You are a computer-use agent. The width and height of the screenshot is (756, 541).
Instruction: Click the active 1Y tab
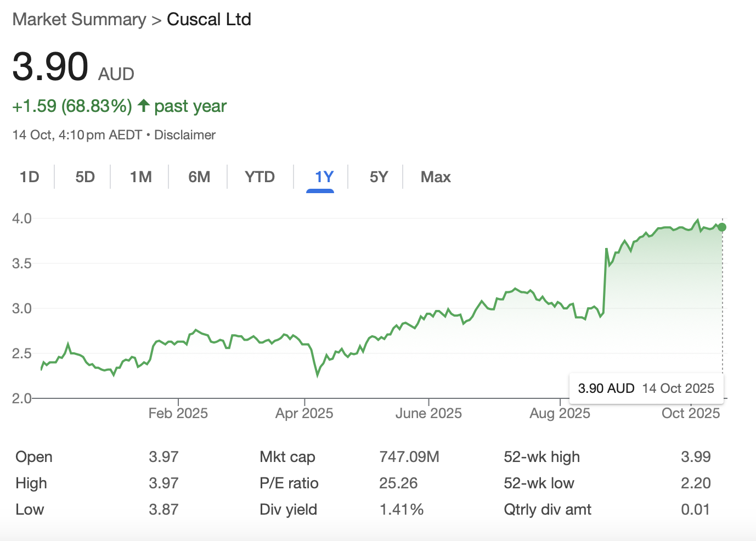point(324,177)
